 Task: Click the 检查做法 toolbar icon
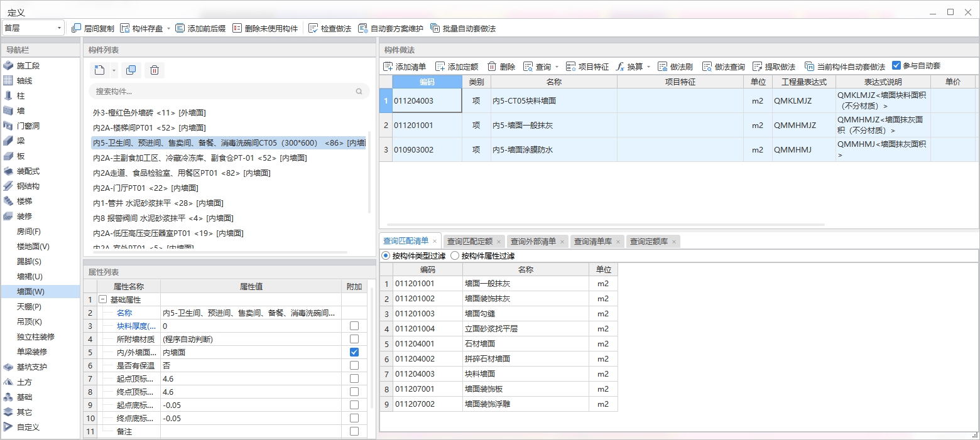click(313, 28)
